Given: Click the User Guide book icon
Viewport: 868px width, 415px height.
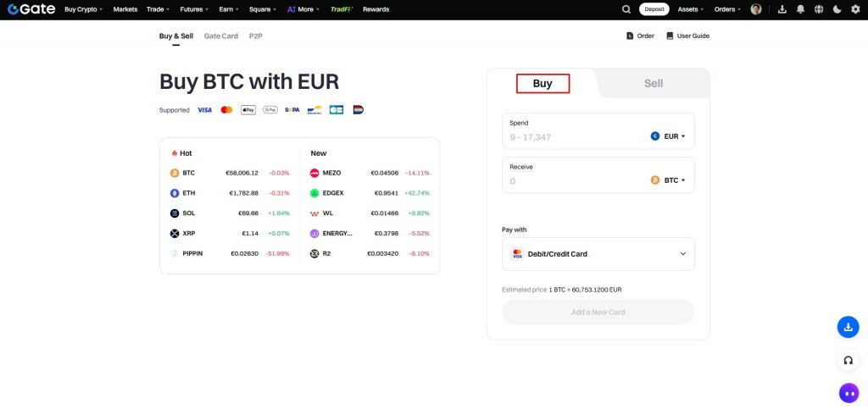Looking at the screenshot, I should tap(670, 36).
